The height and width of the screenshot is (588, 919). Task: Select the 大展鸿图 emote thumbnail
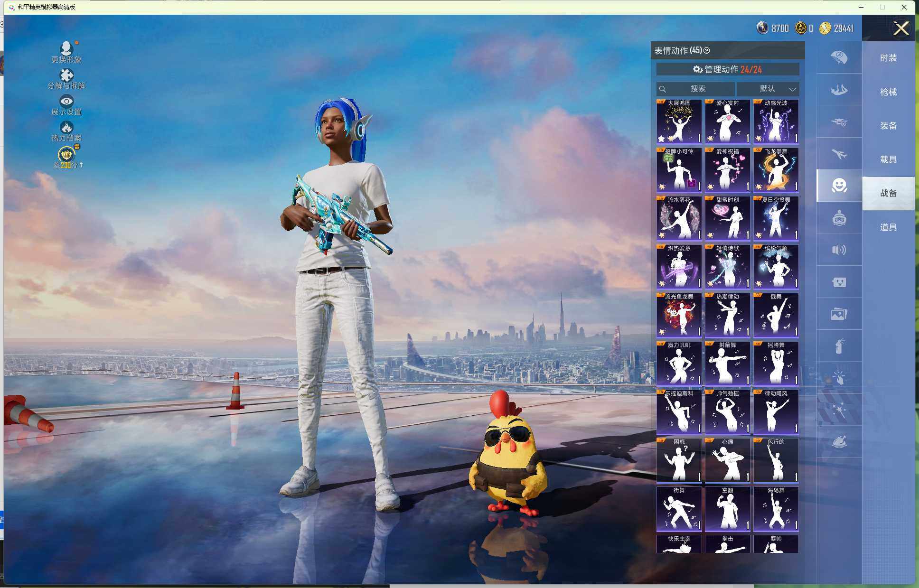(x=679, y=121)
